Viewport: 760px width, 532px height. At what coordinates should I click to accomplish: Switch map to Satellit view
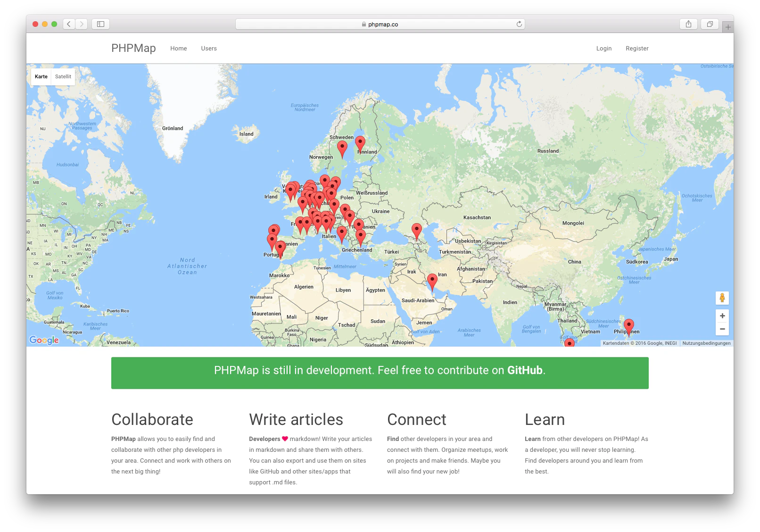point(63,76)
